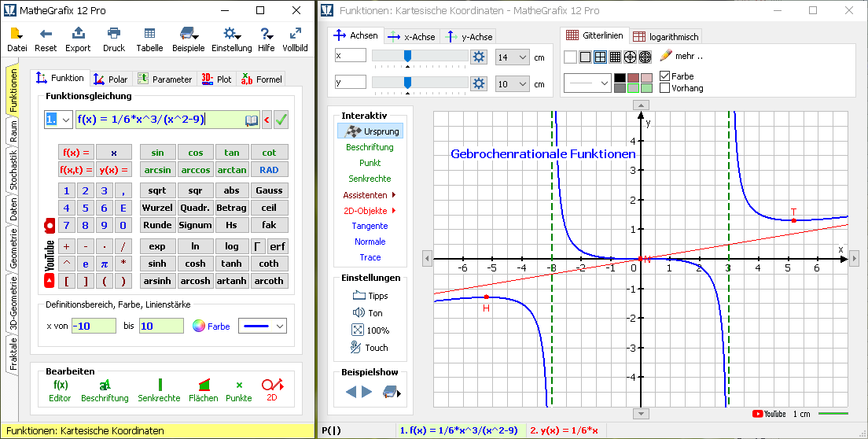Adjust the x-axis position slider
Viewport: 868px width, 439px height.
click(408, 56)
